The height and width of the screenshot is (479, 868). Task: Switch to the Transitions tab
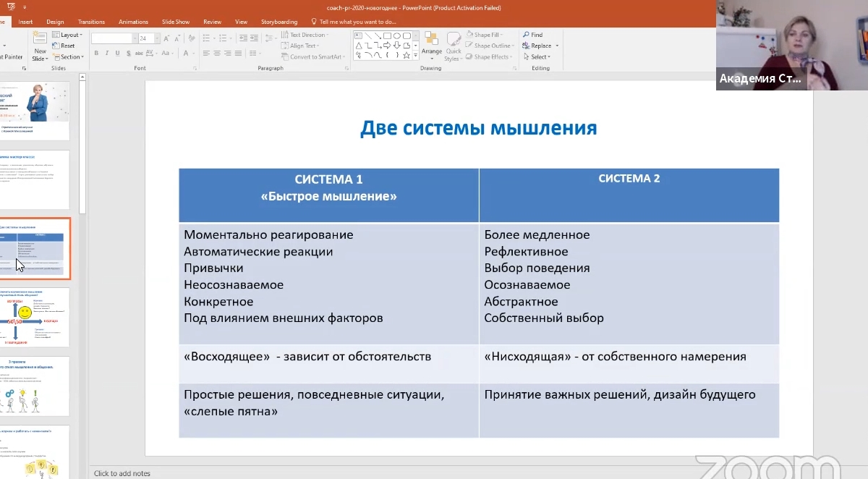(91, 22)
